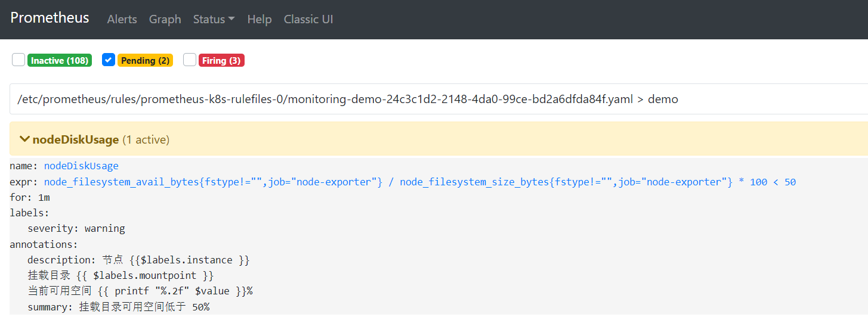
Task: Click the summary annotation line
Action: (118, 307)
